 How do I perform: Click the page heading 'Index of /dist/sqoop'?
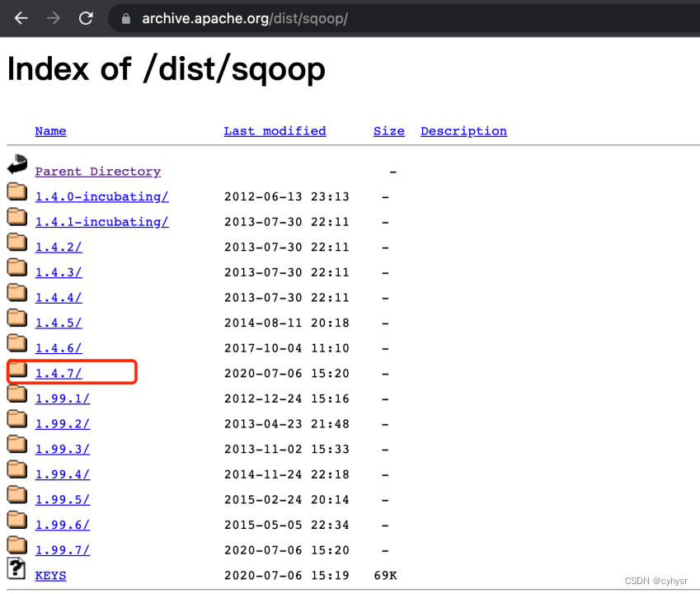click(x=166, y=69)
